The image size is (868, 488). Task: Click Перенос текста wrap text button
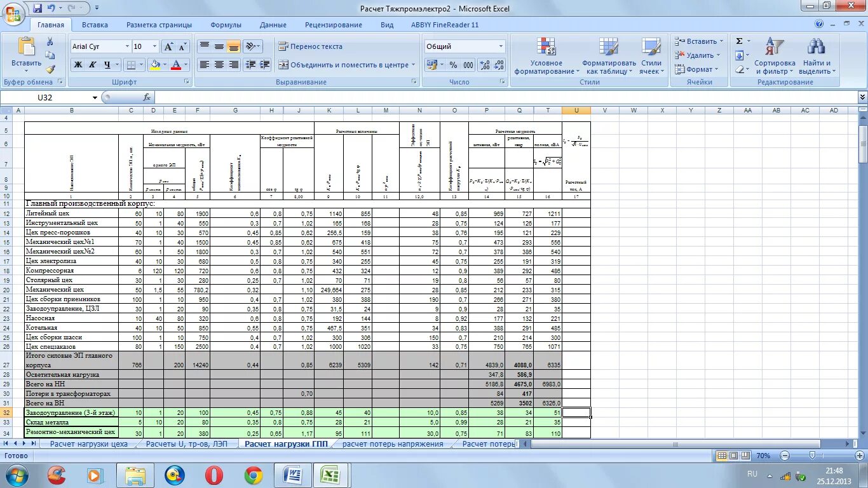pos(310,46)
